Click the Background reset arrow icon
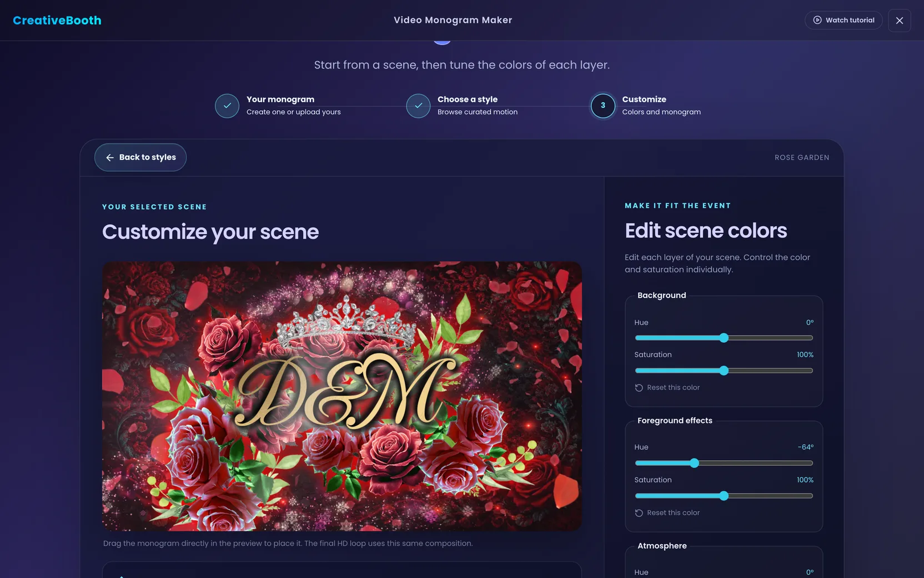 639,388
